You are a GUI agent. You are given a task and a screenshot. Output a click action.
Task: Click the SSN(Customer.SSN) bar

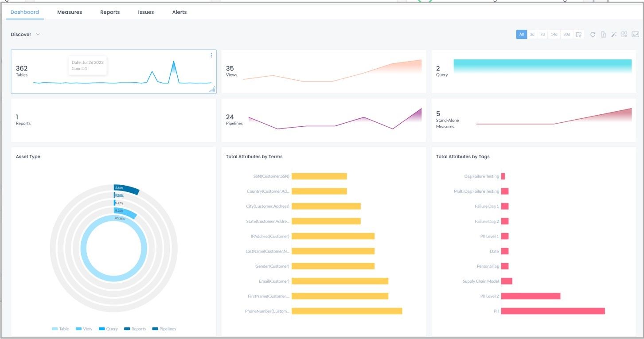[x=319, y=176]
